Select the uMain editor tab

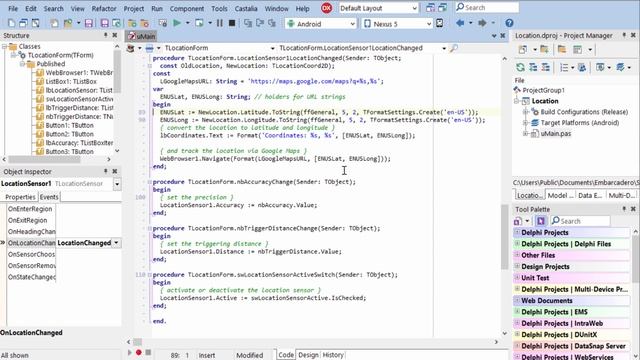(141, 36)
